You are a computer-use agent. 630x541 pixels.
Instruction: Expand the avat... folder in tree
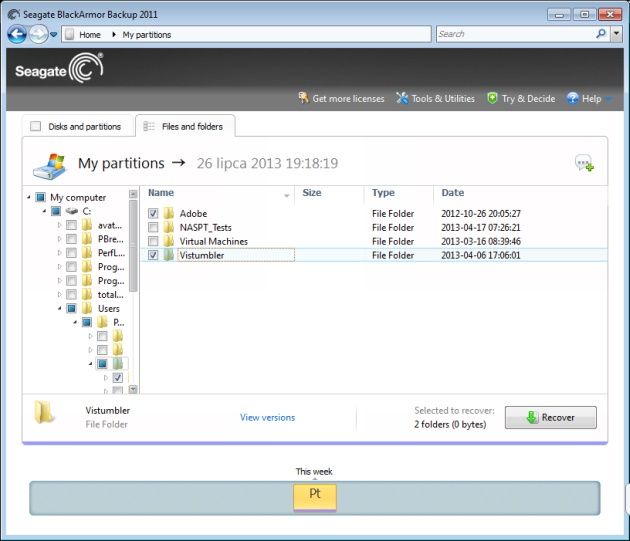click(59, 225)
